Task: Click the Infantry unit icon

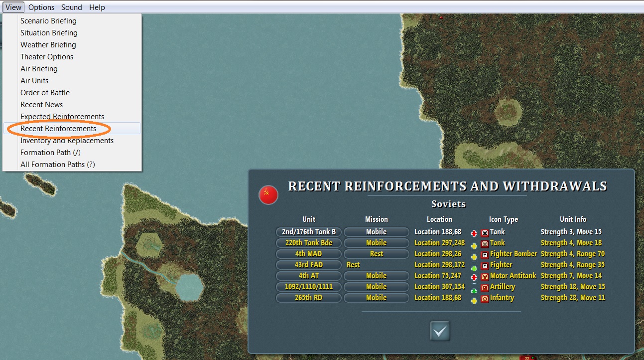Action: [485, 298]
